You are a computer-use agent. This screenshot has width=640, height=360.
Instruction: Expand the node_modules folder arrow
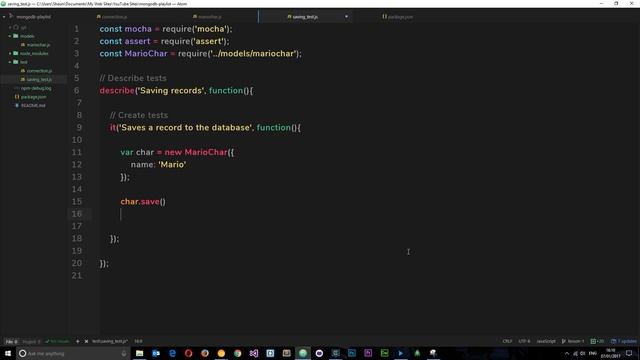(x=10, y=53)
